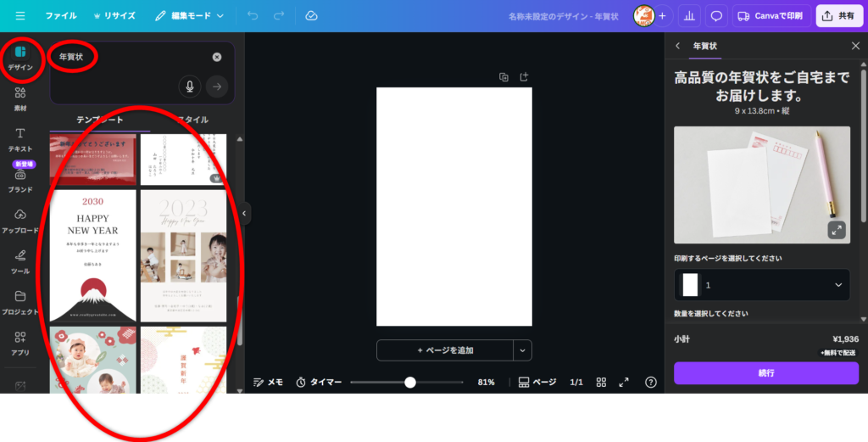Open the analytics bar chart icon

[x=690, y=16]
